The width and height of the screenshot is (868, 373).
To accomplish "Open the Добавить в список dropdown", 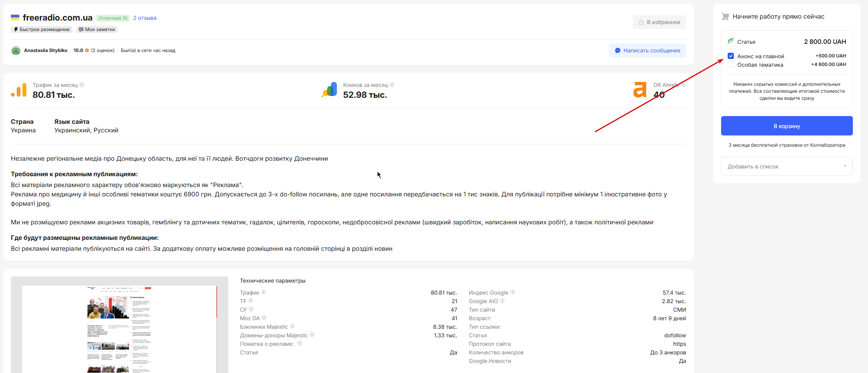I will (787, 167).
